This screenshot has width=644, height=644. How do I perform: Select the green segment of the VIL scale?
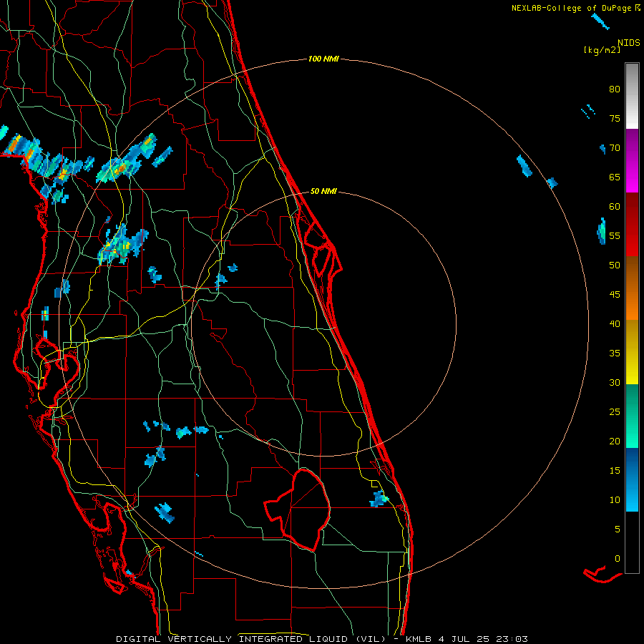pyautogui.click(x=632, y=416)
